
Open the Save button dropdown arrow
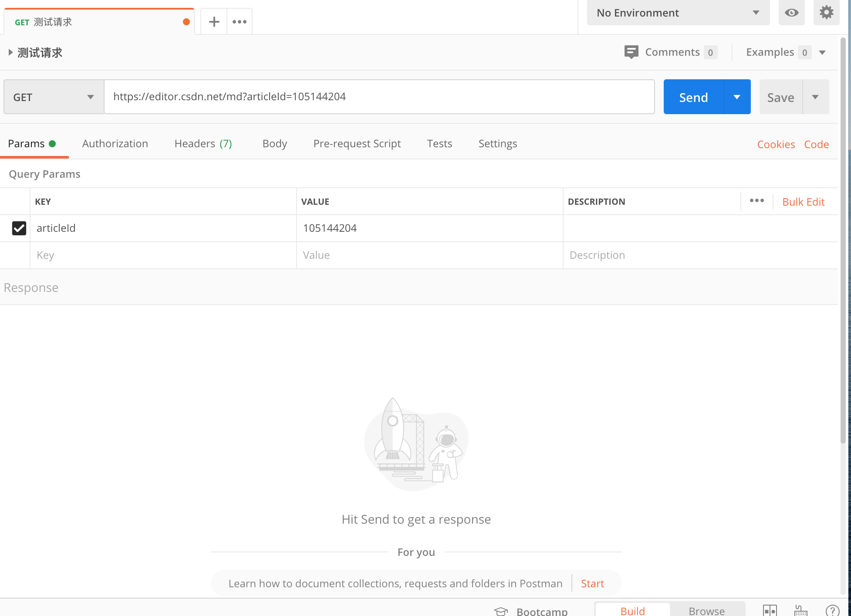815,97
